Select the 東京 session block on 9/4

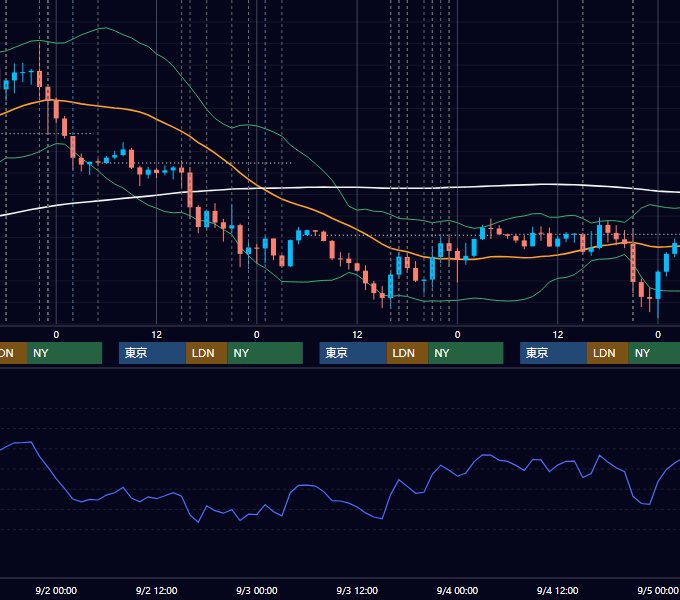(553, 353)
